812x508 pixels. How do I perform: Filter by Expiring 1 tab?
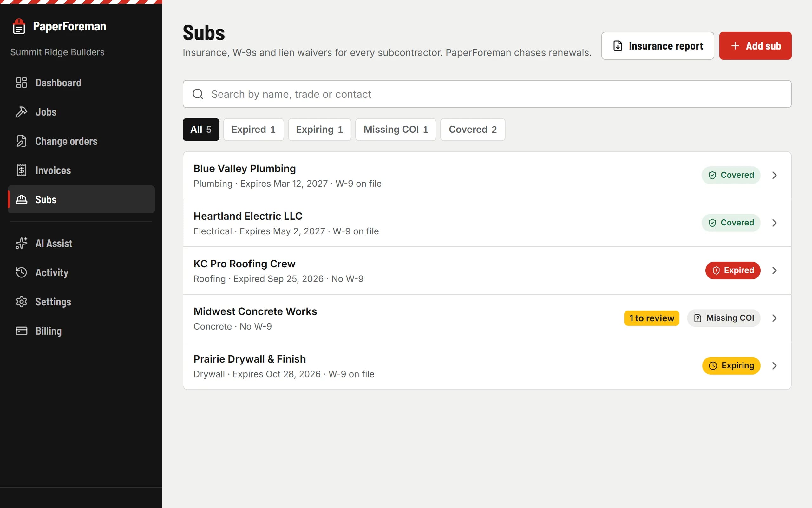click(x=319, y=129)
